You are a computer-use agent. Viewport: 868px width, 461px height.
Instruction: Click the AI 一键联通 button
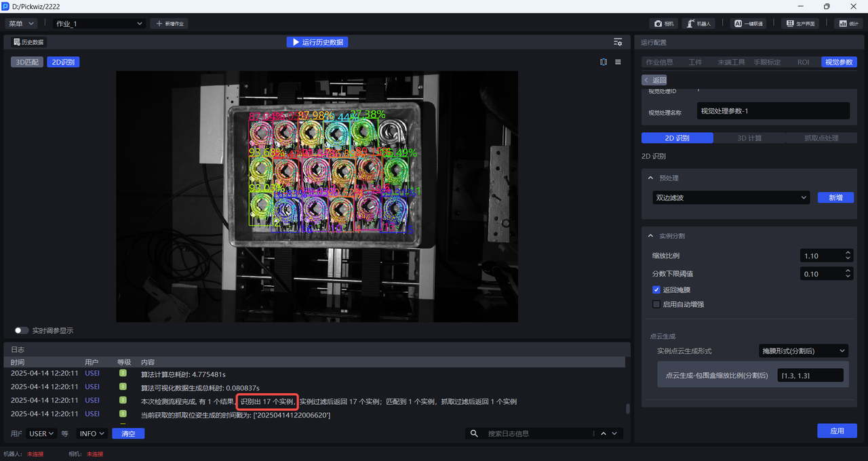click(749, 24)
